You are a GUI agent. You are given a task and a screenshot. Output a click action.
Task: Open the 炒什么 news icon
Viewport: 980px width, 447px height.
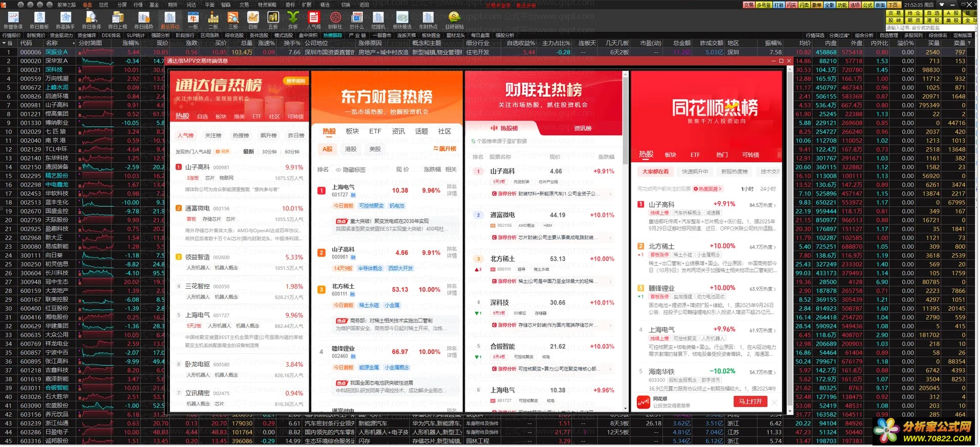(x=356, y=20)
